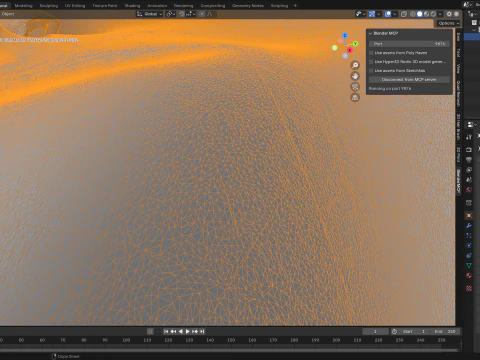
Task: Switch to rendered viewport shading
Action: (433, 14)
